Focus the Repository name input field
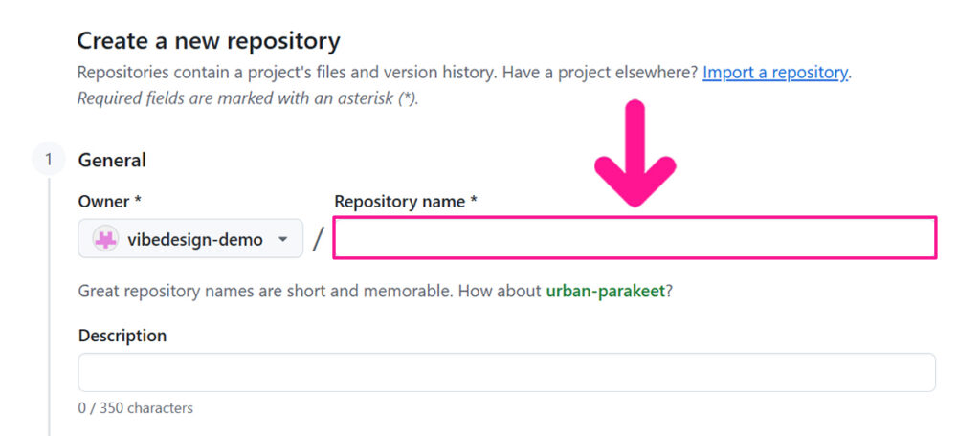980x436 pixels. (635, 238)
